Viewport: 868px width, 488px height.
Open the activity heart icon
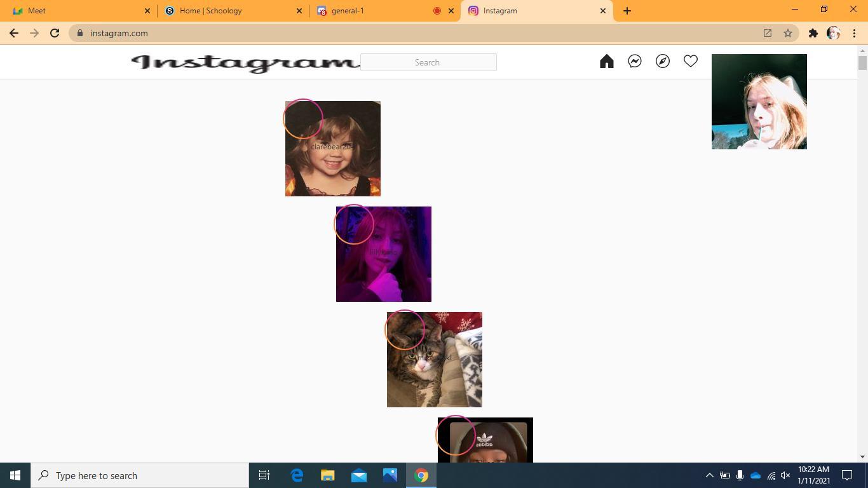691,61
